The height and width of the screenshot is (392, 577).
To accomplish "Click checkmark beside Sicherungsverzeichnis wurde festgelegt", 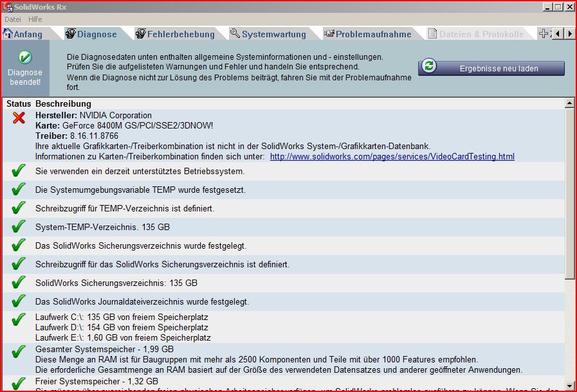I will coord(19,245).
